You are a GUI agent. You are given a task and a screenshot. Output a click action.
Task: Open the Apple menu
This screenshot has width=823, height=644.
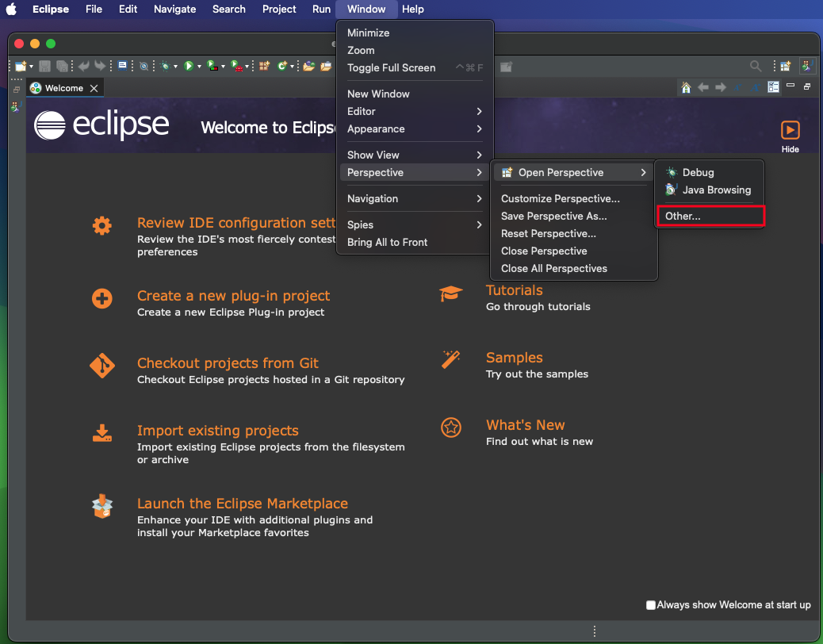tap(12, 9)
